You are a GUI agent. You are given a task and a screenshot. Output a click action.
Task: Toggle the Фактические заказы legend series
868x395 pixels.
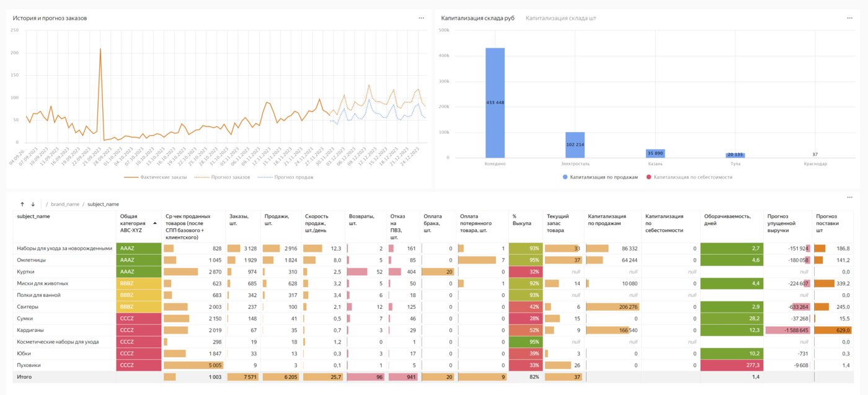pos(155,177)
